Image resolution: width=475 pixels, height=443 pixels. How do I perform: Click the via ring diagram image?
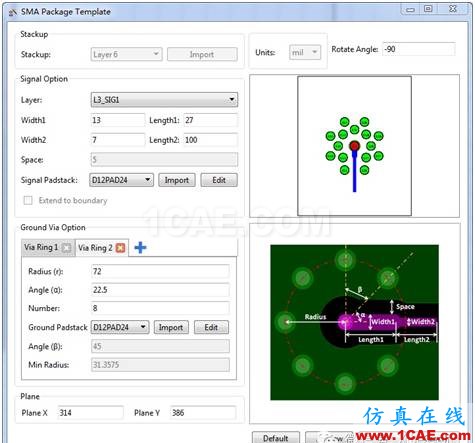[354, 322]
